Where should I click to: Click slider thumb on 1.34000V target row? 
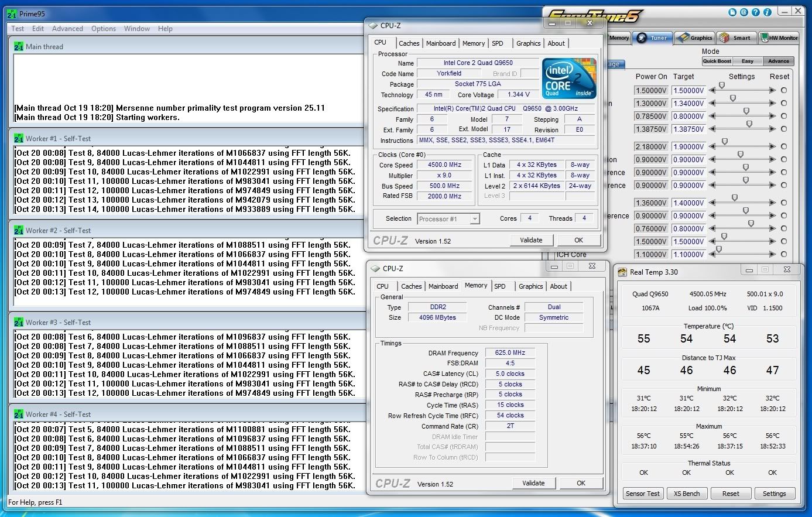[x=733, y=99]
